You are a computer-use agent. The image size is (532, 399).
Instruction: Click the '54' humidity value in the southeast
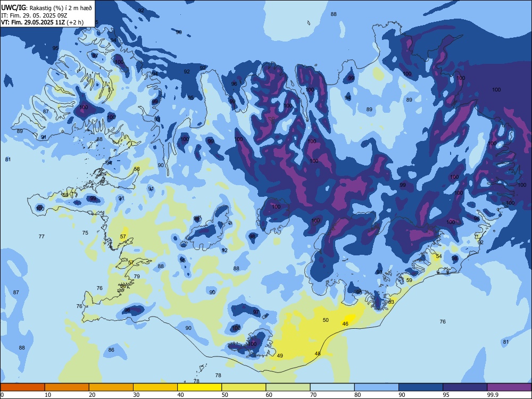pyautogui.click(x=439, y=256)
